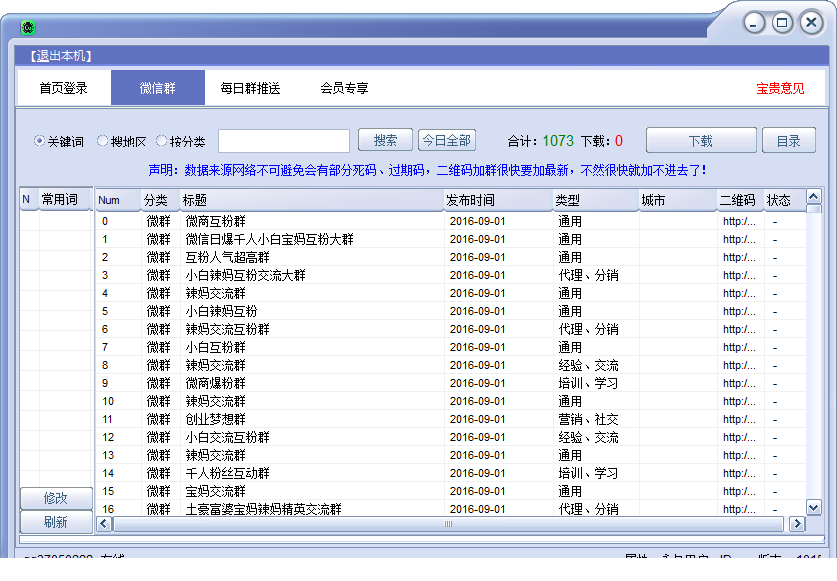Select row titled 小白辣妈互粉
This screenshot has height=581, width=837.
(x=450, y=311)
